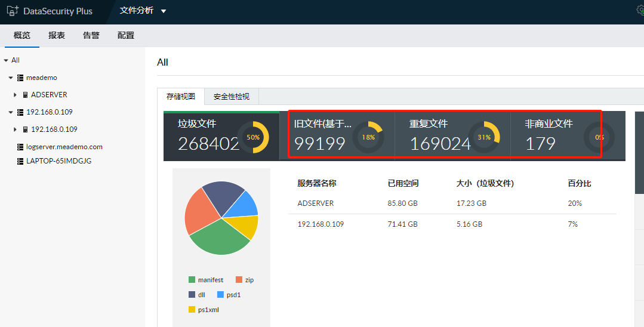Image resolution: width=644 pixels, height=327 pixels.
Task: Click the 18% donut progress ring
Action: coord(368,137)
